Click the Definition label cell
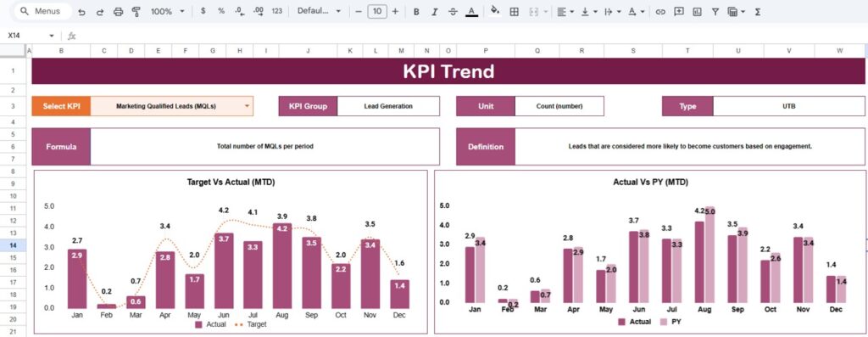This screenshot has width=868, height=337. tap(486, 146)
